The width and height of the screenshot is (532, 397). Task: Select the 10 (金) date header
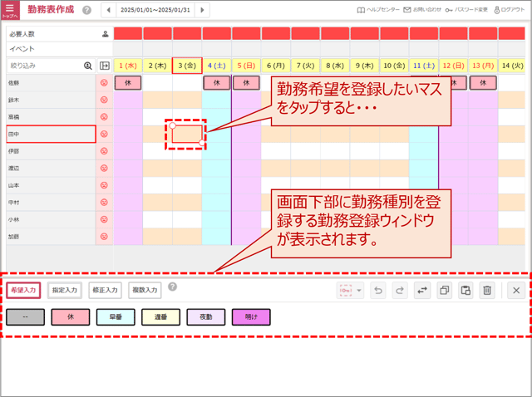pos(394,66)
